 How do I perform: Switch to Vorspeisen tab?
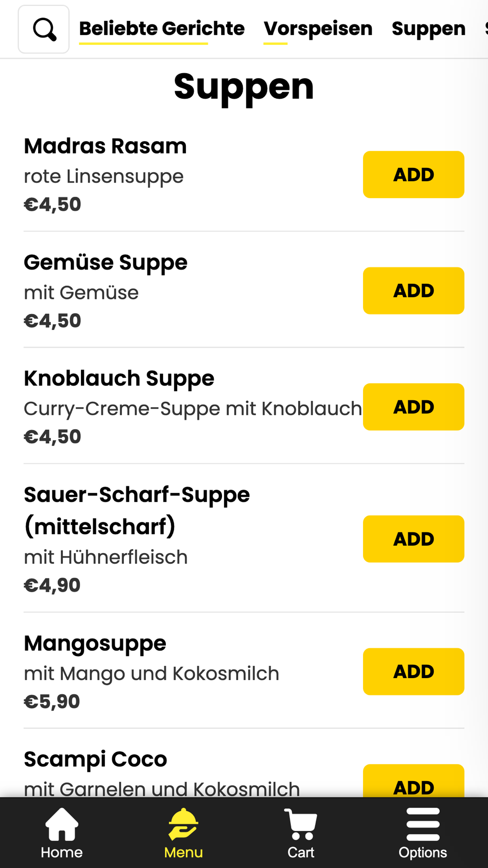click(318, 29)
